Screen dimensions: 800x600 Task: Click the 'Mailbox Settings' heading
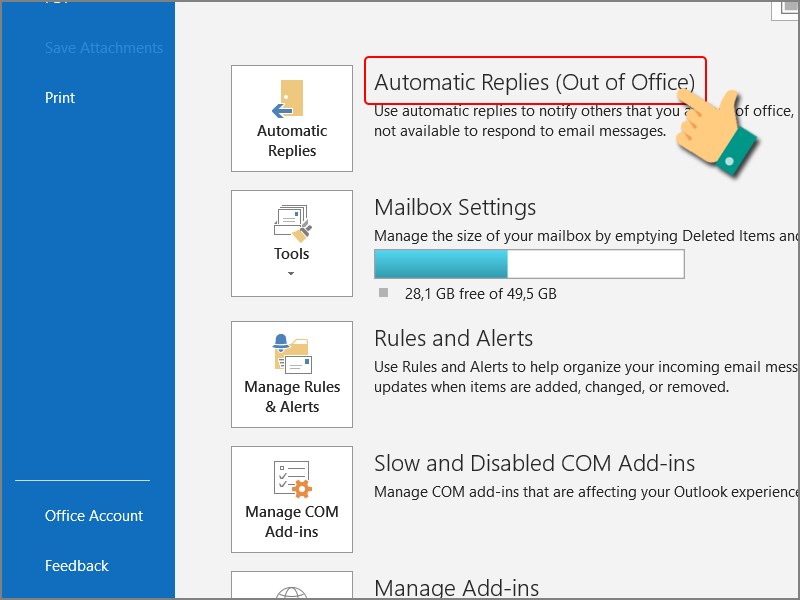click(x=455, y=208)
